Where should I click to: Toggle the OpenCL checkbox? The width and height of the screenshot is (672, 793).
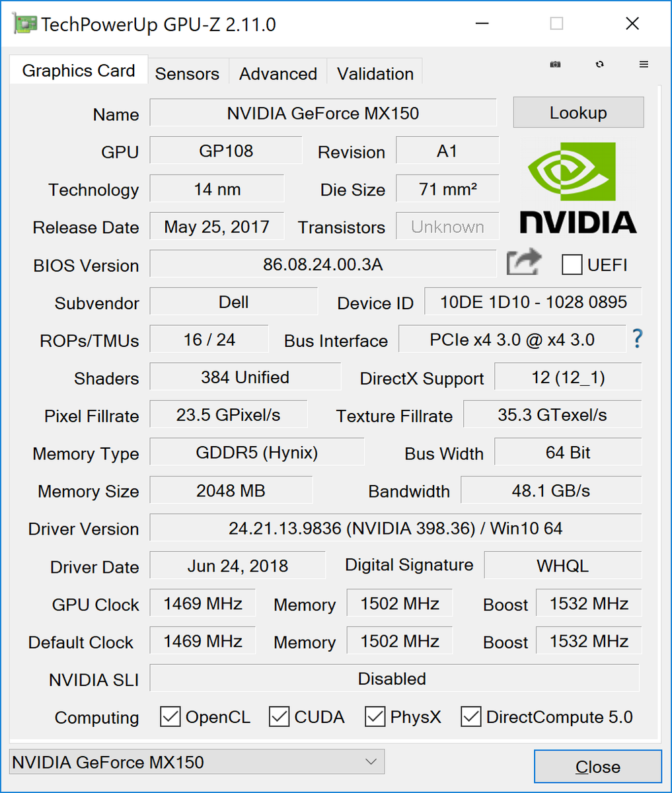click(170, 716)
